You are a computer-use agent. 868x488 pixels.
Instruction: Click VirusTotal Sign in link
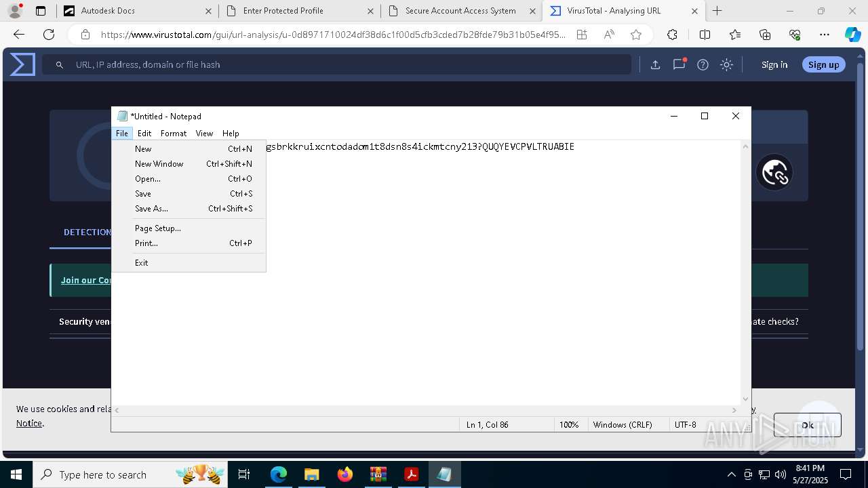[x=774, y=64]
